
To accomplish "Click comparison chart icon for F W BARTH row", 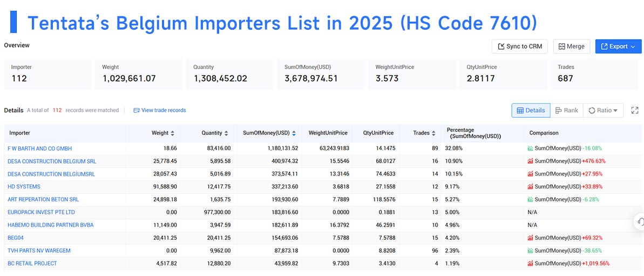I will tap(530, 149).
